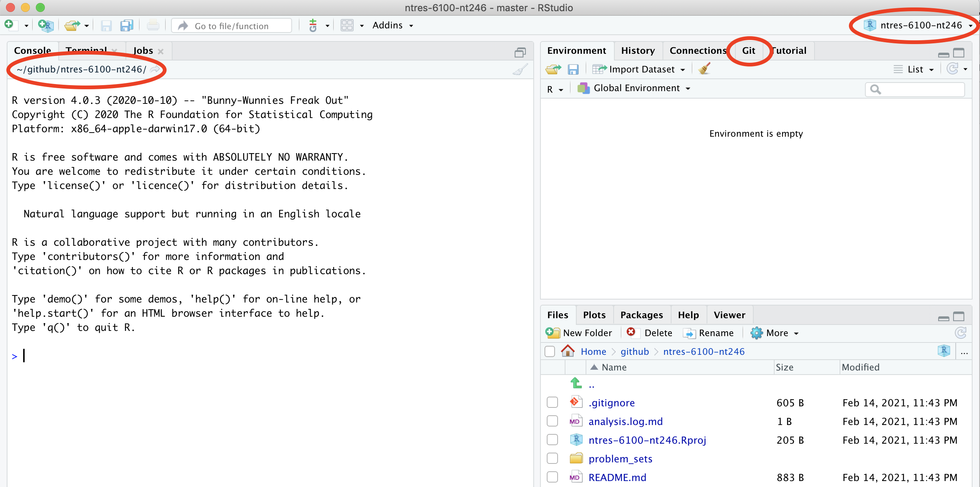Check the ntres-6100-nt246.Rproj checkbox
This screenshot has width=980, height=487.
(552, 440)
